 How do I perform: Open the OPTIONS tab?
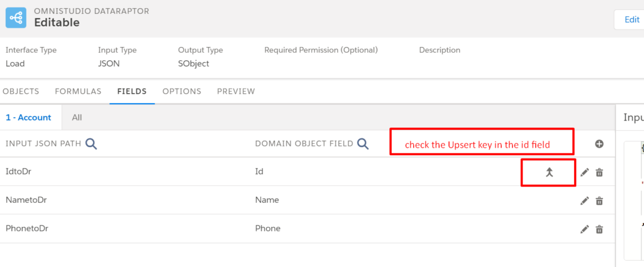pos(182,92)
